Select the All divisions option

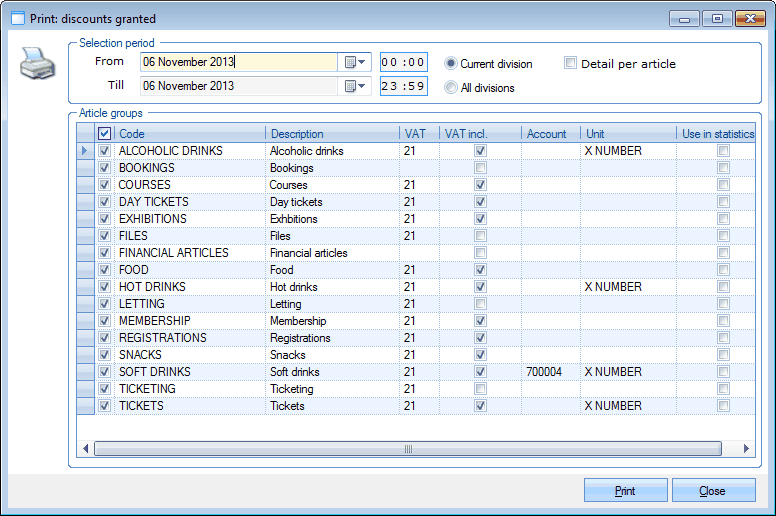point(451,87)
